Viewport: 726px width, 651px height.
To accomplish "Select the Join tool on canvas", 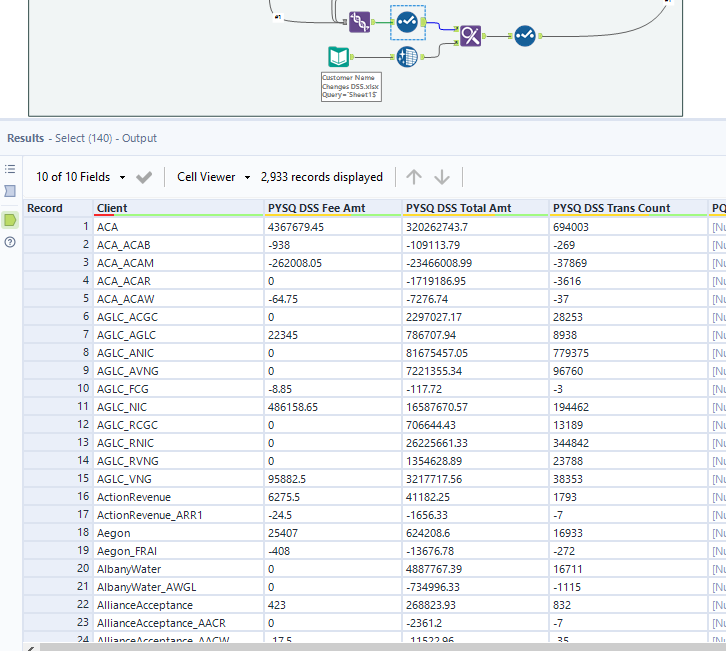I will 359,21.
